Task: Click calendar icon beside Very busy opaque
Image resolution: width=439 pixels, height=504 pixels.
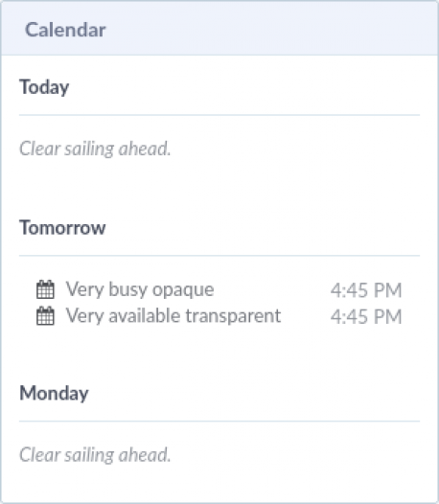Action: pos(45,289)
